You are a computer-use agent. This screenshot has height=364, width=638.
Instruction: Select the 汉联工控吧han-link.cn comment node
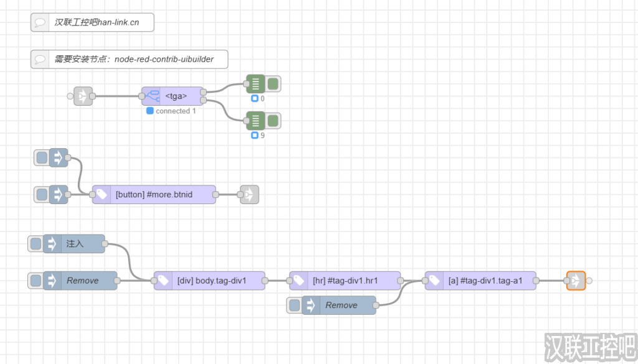[x=92, y=22]
